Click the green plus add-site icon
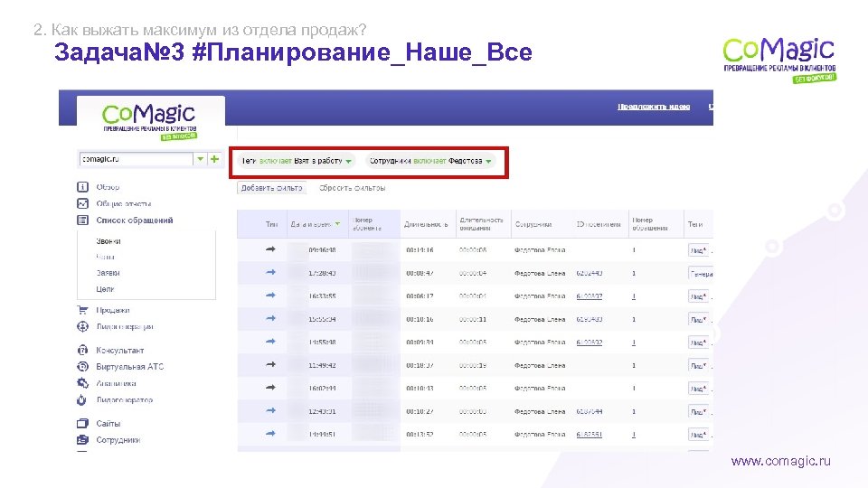This screenshot has height=488, width=868. tap(215, 159)
